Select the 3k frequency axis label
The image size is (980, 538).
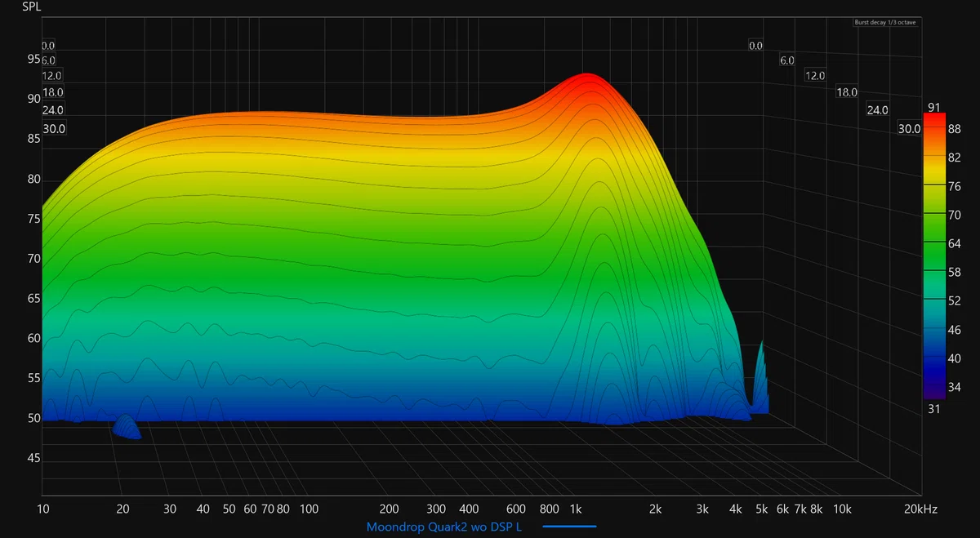pos(702,509)
